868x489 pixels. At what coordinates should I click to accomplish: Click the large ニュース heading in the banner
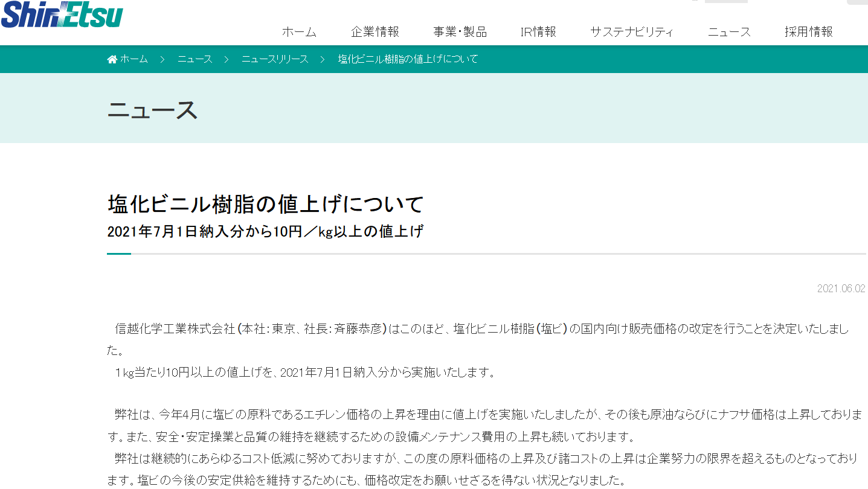coord(153,110)
